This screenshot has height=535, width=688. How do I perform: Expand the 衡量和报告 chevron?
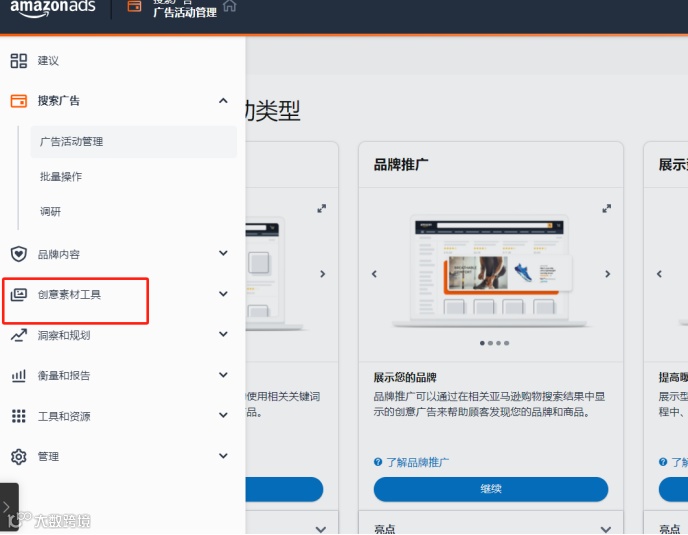click(x=223, y=375)
